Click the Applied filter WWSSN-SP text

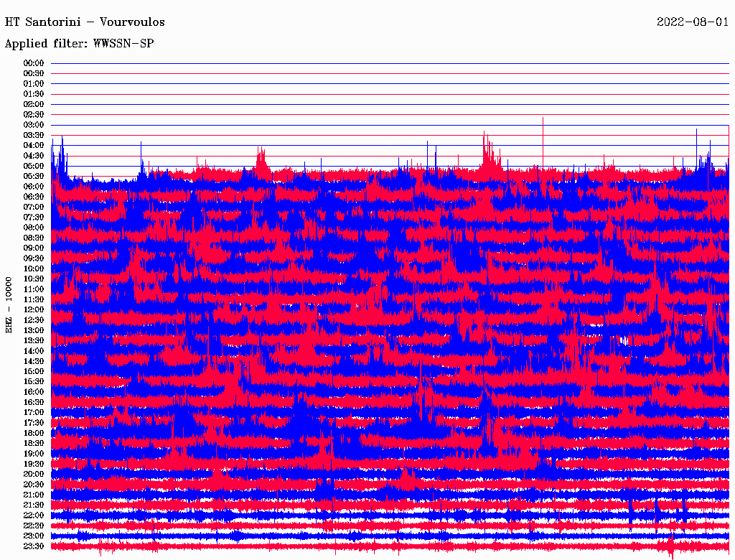tap(79, 44)
